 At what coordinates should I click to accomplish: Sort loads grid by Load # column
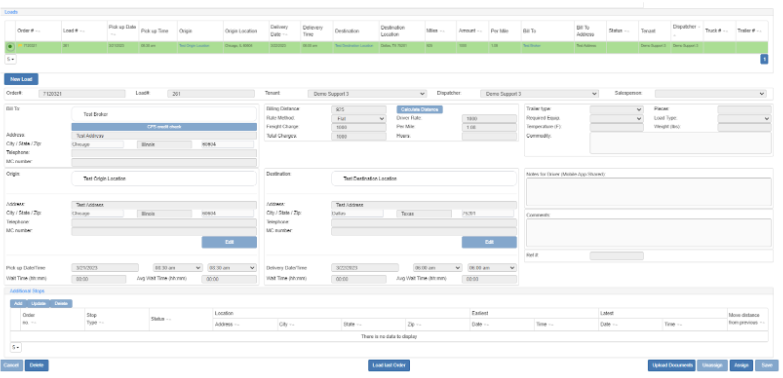coord(73,31)
